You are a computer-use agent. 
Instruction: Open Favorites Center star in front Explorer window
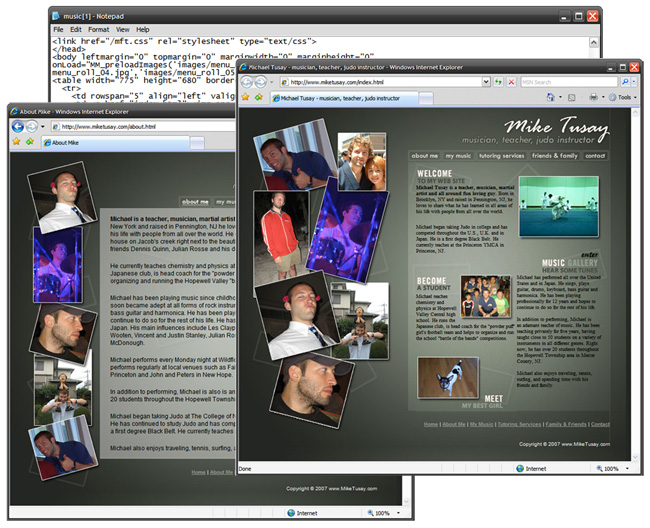click(x=245, y=97)
